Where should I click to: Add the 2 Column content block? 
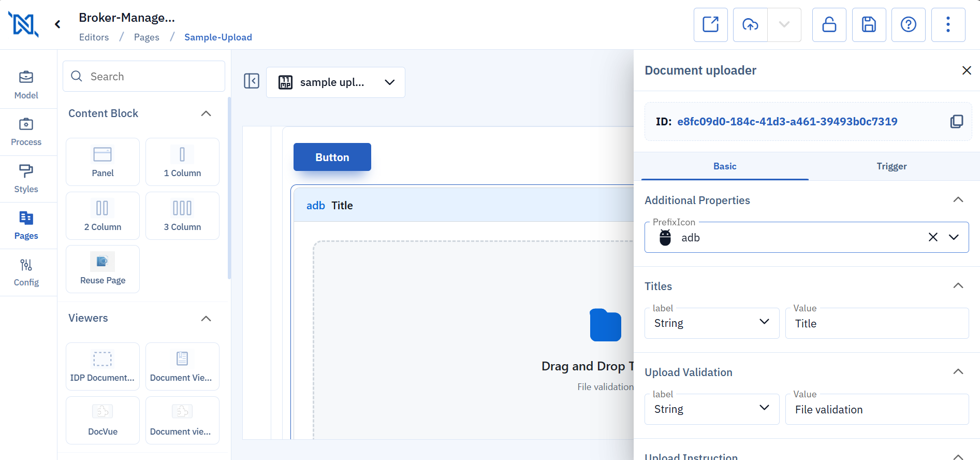click(x=103, y=215)
